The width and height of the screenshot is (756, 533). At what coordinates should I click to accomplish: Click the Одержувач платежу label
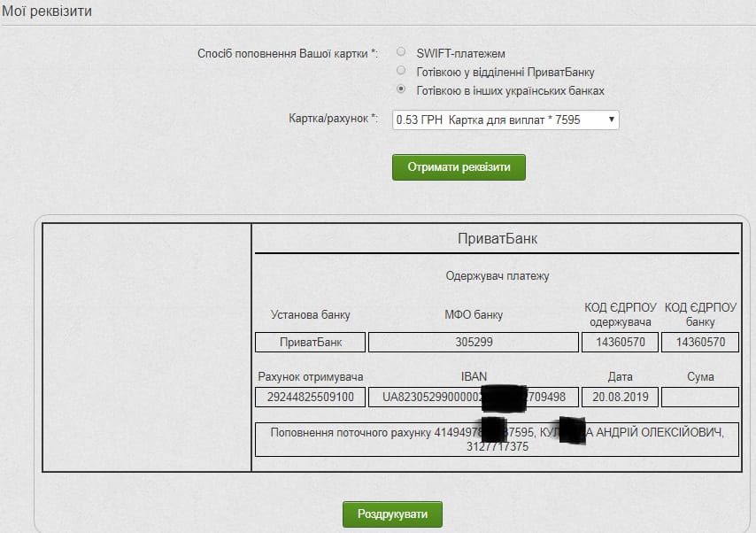coord(498,276)
